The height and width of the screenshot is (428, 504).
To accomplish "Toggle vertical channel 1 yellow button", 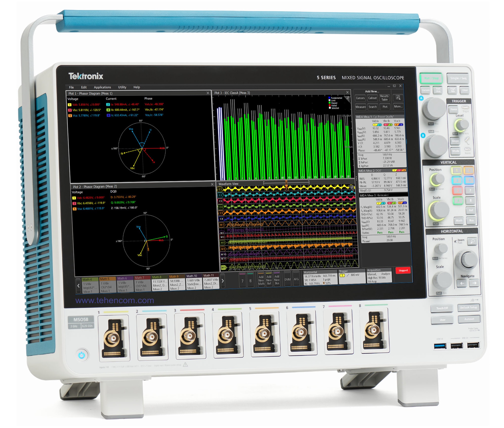I will (x=456, y=170).
